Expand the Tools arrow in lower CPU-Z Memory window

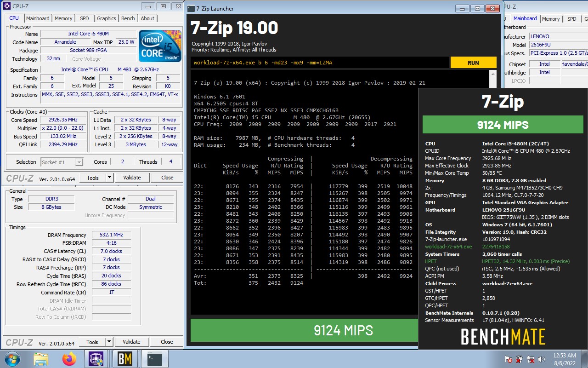pos(109,342)
